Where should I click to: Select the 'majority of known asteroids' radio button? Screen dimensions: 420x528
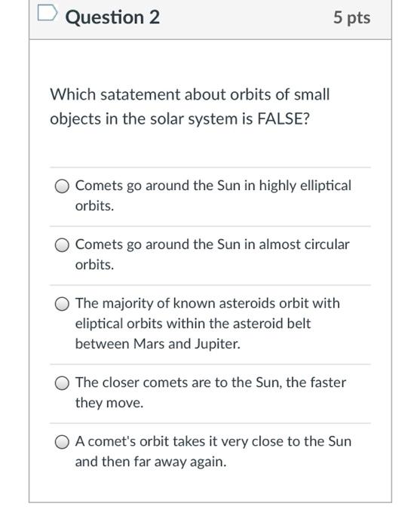[x=63, y=304]
